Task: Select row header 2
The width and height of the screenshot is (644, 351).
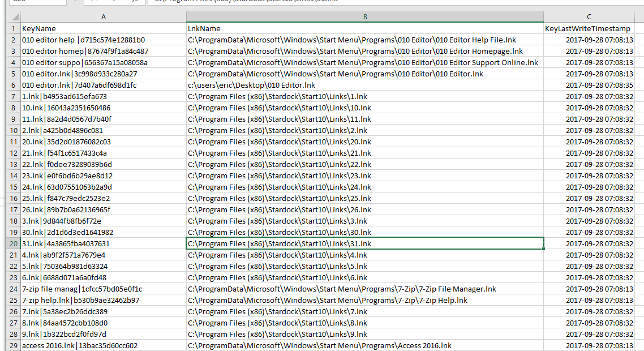Action: [x=14, y=40]
